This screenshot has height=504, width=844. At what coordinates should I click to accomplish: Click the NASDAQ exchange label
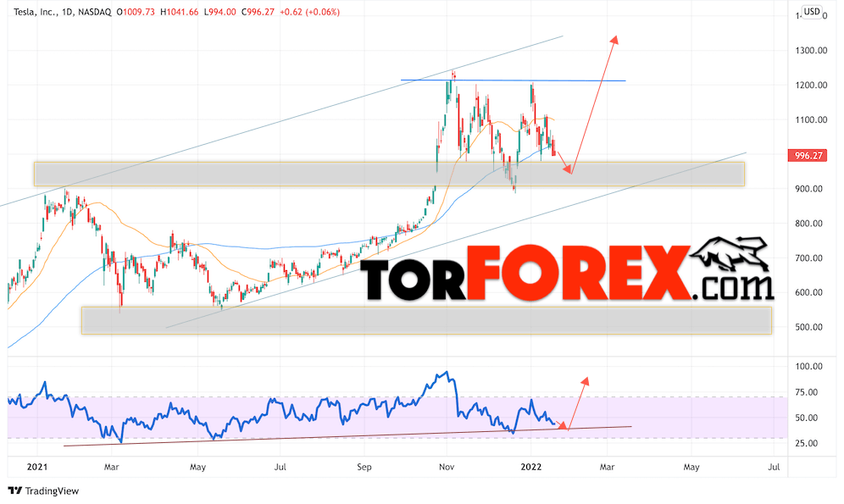click(95, 12)
